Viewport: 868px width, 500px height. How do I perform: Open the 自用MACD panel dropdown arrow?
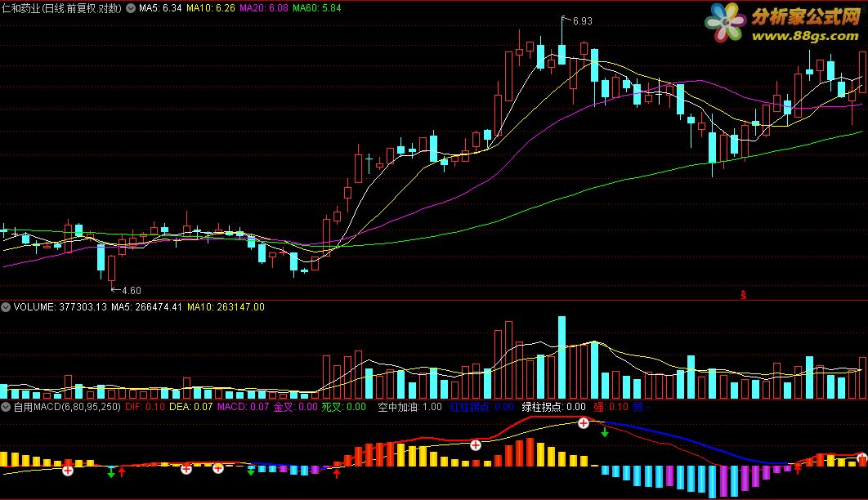click(x=6, y=407)
